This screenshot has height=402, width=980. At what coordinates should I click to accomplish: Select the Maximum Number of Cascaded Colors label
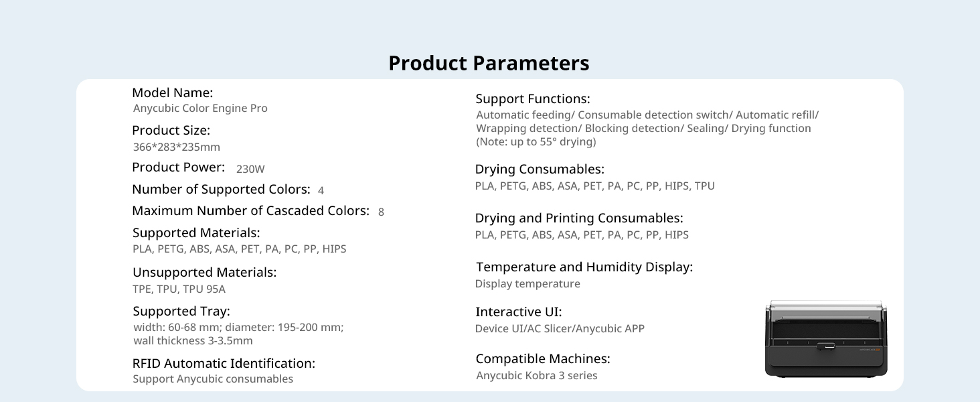pos(250,211)
